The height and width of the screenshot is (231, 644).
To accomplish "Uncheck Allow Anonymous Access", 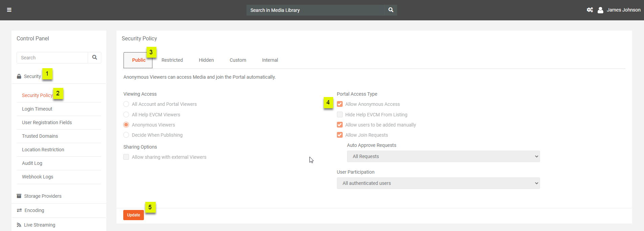I will point(340,104).
